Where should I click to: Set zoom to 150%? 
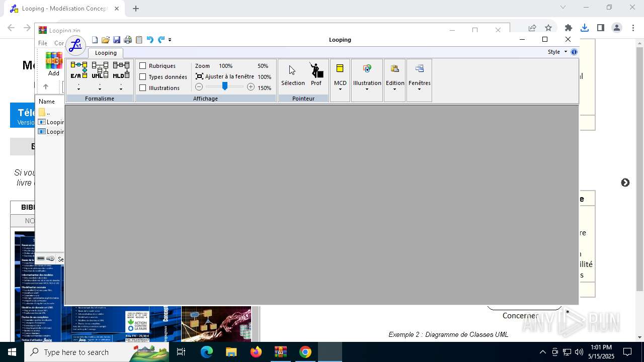tap(265, 88)
